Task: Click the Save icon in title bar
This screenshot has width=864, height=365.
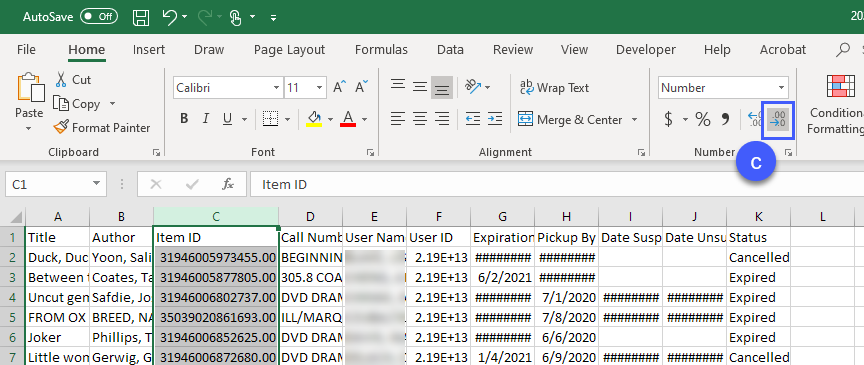Action: click(x=142, y=17)
